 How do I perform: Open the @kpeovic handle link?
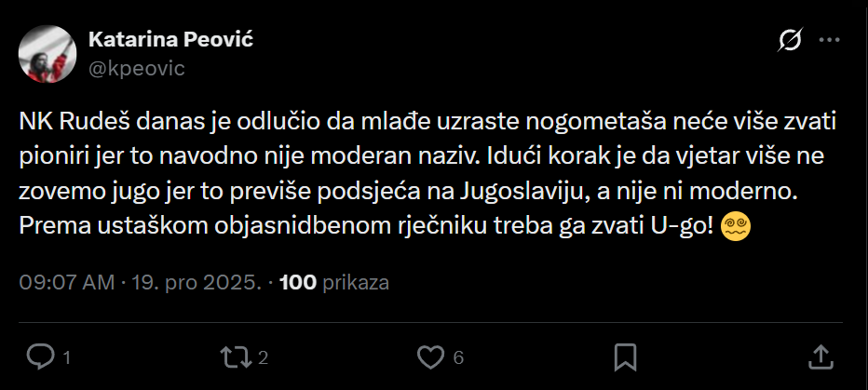coord(135,68)
